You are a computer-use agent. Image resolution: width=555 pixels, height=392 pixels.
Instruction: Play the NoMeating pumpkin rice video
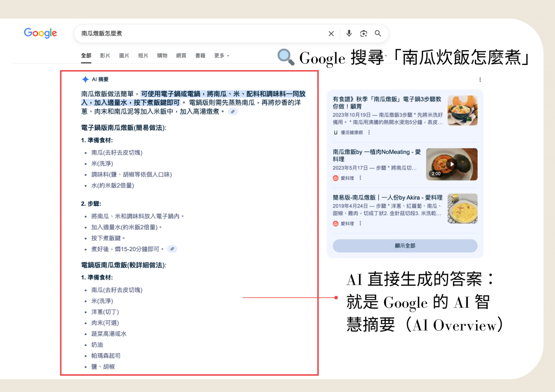click(452, 164)
